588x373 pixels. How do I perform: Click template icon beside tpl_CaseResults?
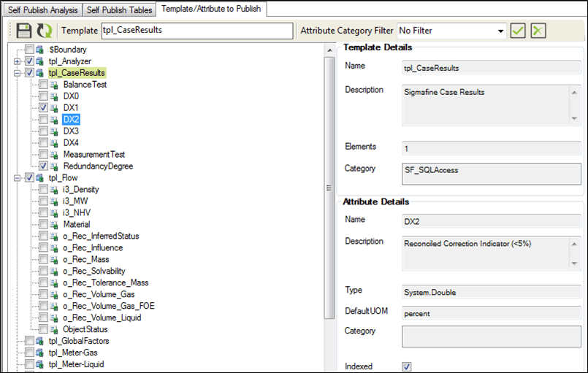click(x=39, y=73)
